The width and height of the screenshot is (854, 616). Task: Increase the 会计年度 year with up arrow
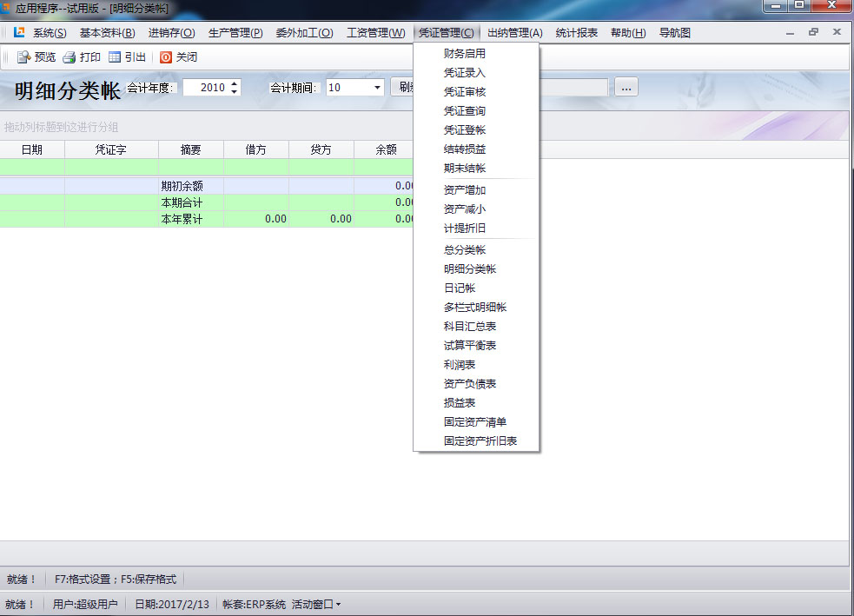[x=235, y=83]
